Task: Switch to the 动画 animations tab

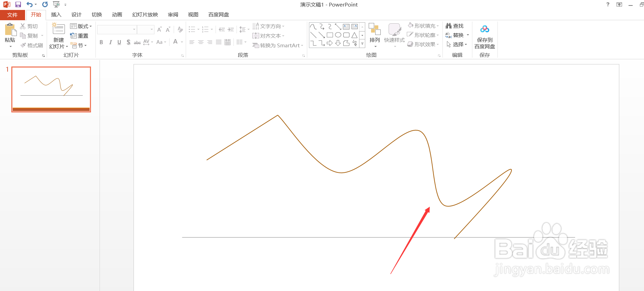Action: pyautogui.click(x=117, y=14)
